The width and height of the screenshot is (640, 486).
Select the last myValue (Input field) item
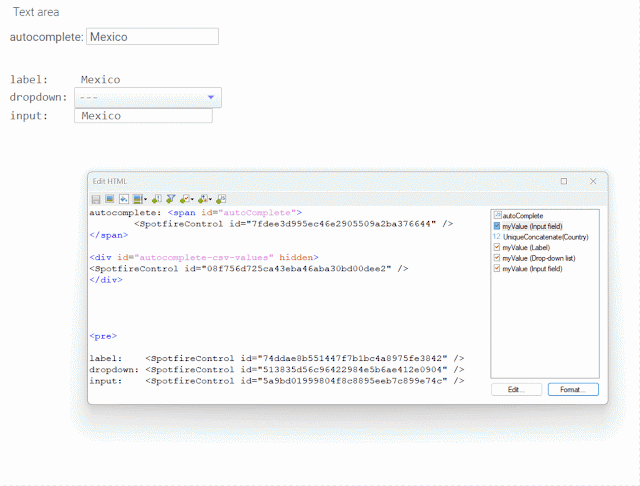click(x=528, y=269)
